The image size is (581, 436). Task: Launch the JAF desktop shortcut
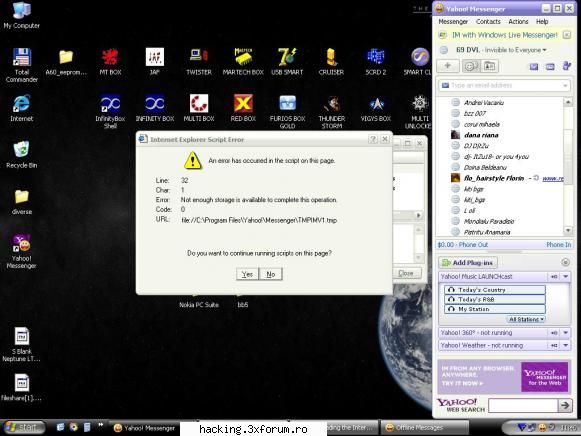coord(155,62)
